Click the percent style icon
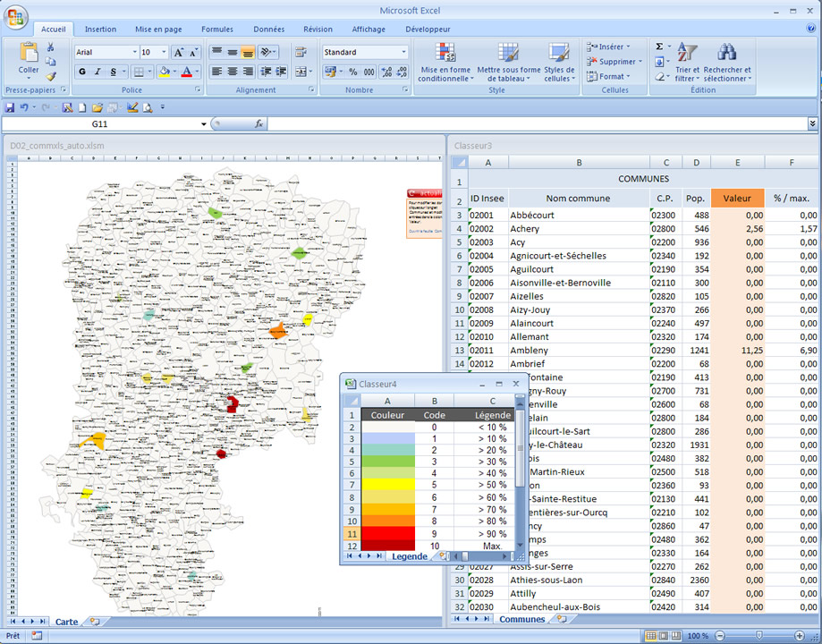 (352, 72)
